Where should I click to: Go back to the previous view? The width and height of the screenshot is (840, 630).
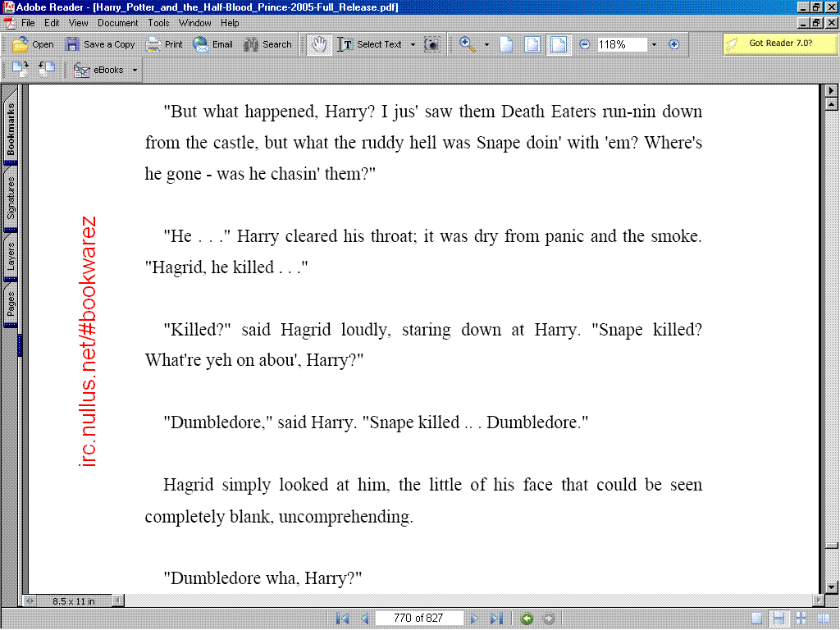tap(527, 619)
